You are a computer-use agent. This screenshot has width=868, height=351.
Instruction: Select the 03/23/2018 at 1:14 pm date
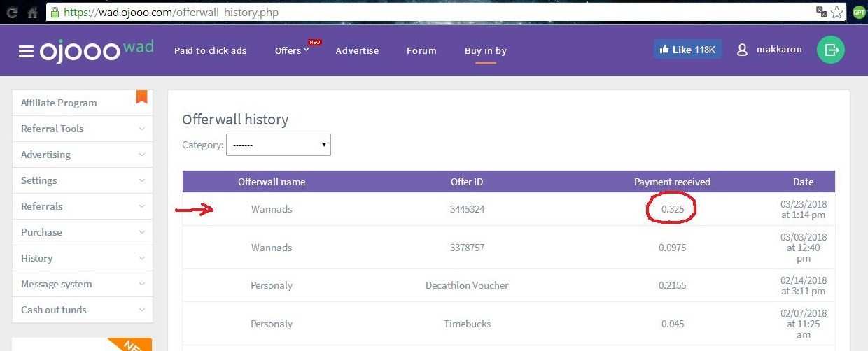(804, 209)
